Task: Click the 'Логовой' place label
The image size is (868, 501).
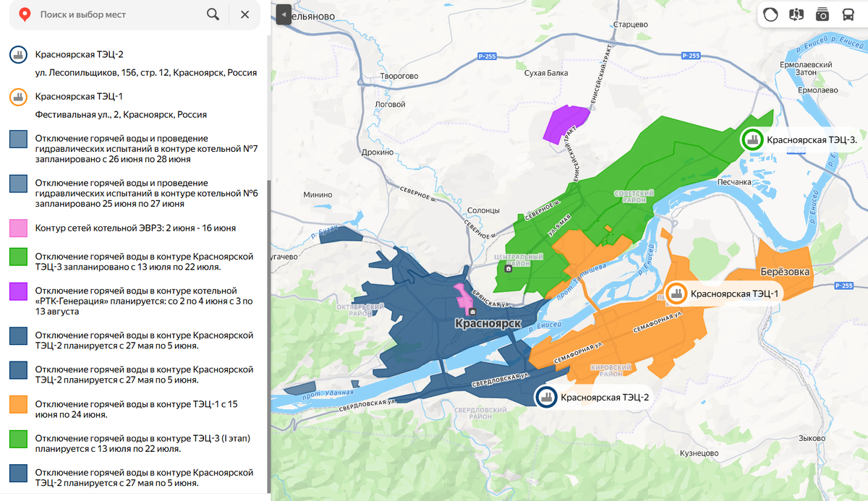Action: pos(391,104)
